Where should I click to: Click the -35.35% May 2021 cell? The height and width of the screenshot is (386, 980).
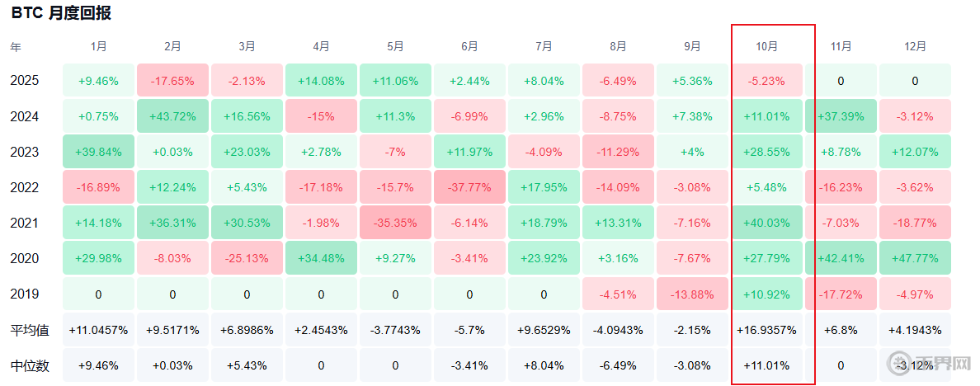(395, 223)
